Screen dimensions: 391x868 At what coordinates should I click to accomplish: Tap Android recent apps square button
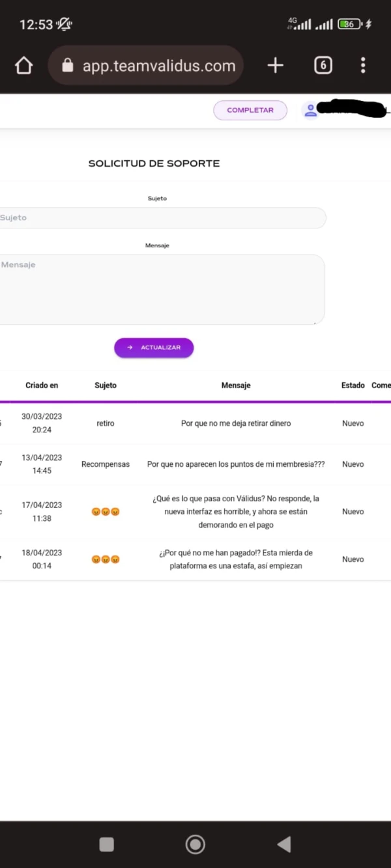point(106,845)
